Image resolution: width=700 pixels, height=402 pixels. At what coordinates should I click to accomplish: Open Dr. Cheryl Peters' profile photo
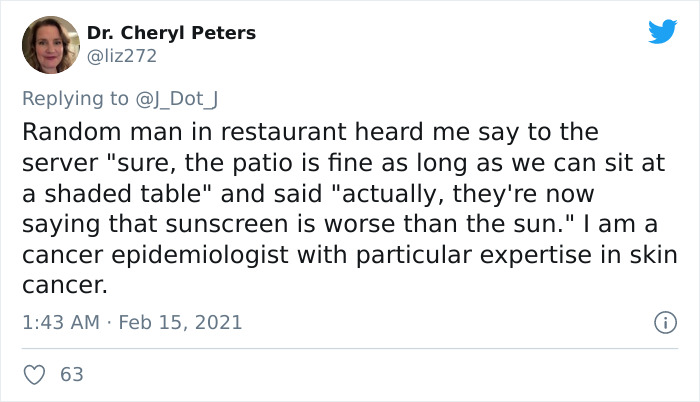[50, 45]
